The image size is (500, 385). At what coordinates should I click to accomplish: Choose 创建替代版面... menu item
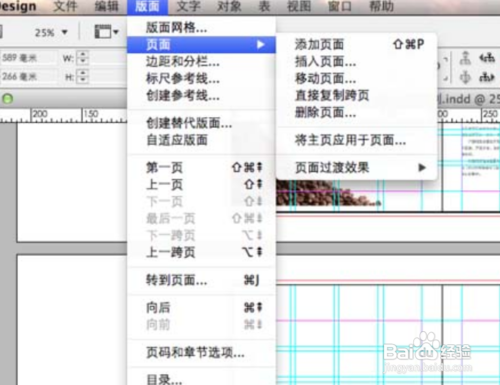tap(201, 123)
